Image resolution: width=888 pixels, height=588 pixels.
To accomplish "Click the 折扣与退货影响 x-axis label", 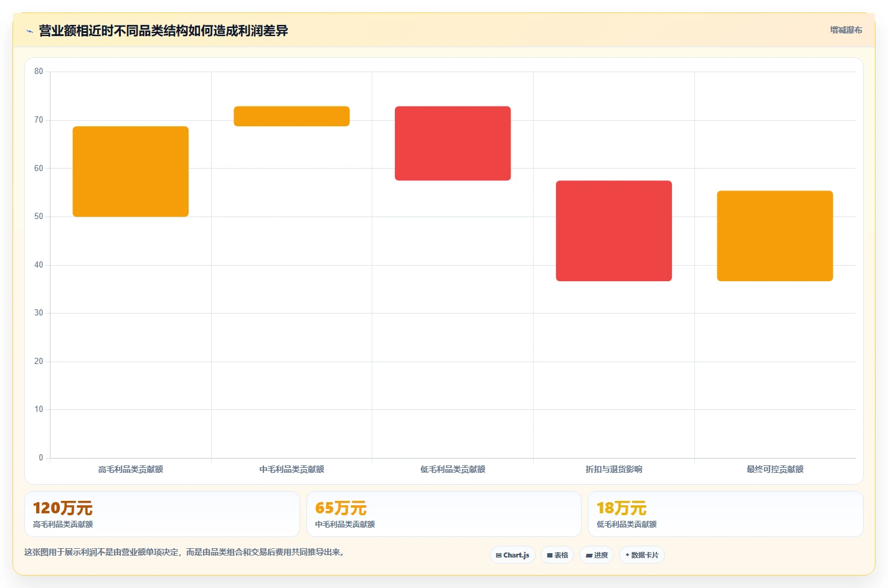I will click(614, 469).
